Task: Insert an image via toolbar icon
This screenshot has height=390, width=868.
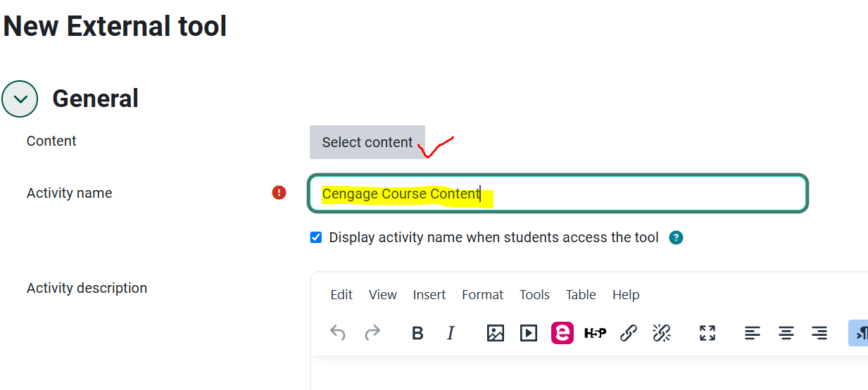Action: pos(496,333)
